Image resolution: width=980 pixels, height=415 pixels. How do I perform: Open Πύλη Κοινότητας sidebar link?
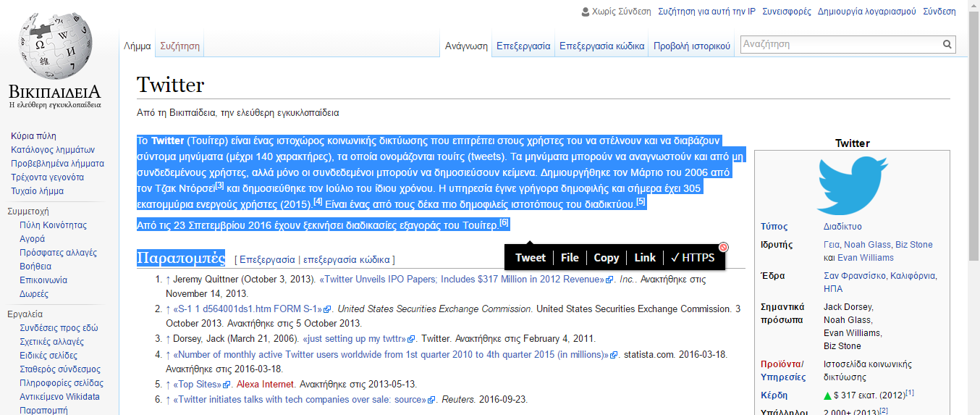coord(53,225)
